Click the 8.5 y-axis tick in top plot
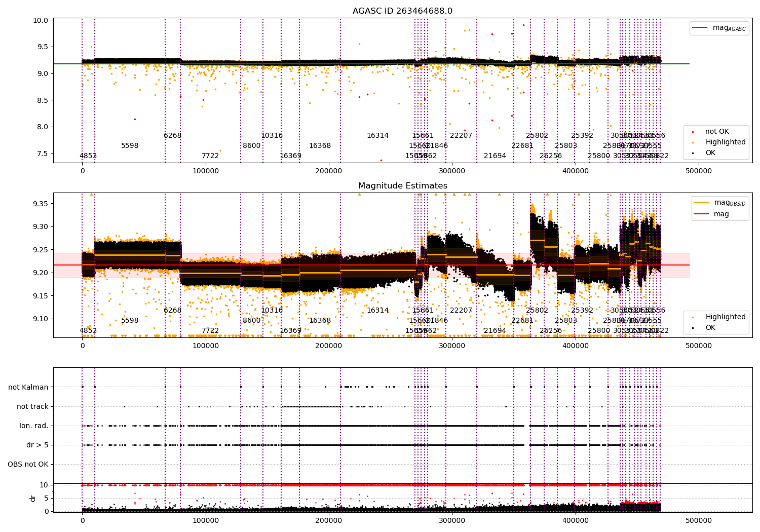The height and width of the screenshot is (532, 760). (43, 101)
